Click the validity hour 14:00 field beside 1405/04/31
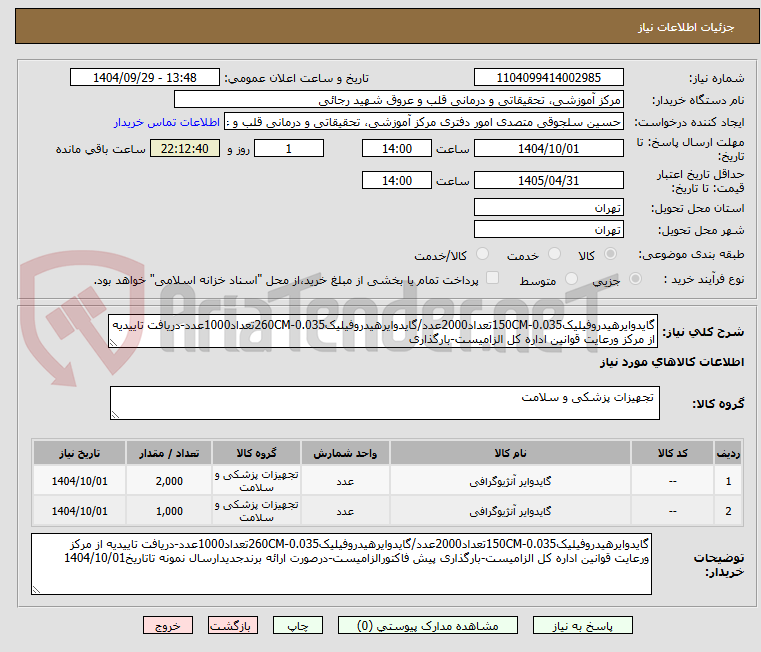The width and height of the screenshot is (761, 652). click(397, 180)
